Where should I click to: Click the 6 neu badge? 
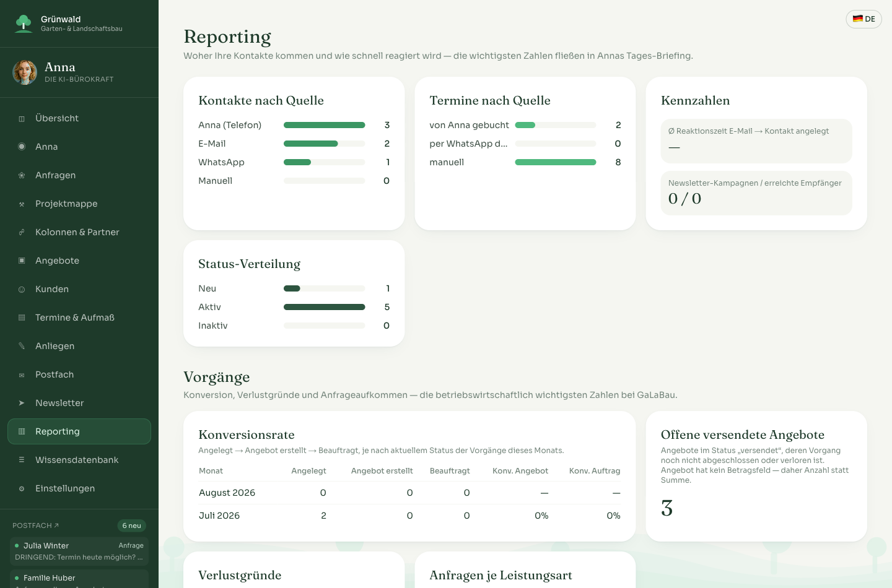[132, 525]
